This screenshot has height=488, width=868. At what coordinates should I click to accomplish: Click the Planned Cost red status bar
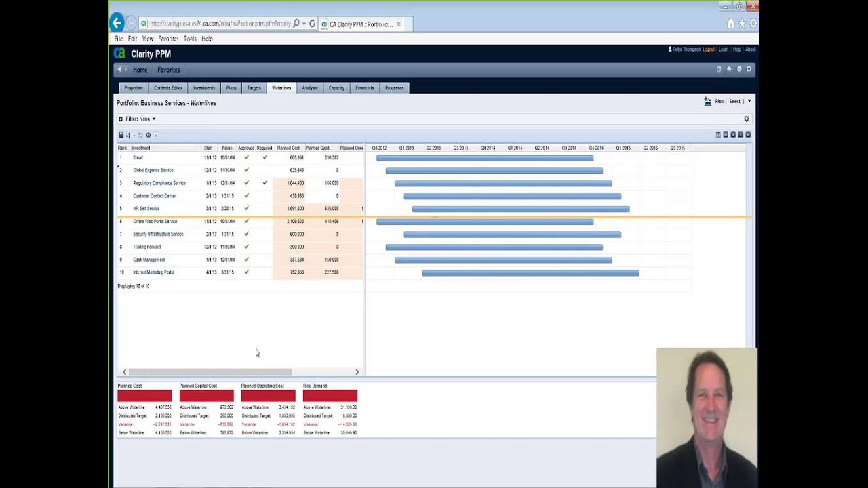[144, 396]
